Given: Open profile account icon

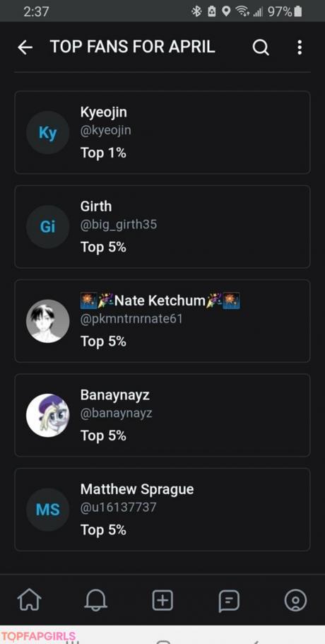Looking at the screenshot, I should [x=295, y=600].
